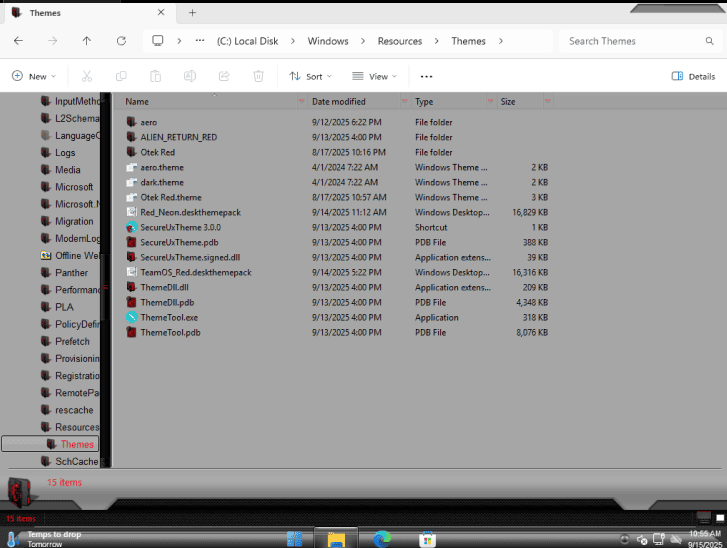The height and width of the screenshot is (548, 727).
Task: Open the See more ellipsis menu
Action: click(x=426, y=76)
